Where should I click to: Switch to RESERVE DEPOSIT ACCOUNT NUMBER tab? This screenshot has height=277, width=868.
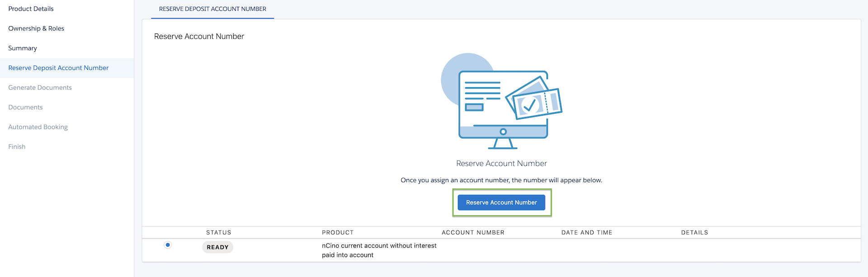pos(212,9)
